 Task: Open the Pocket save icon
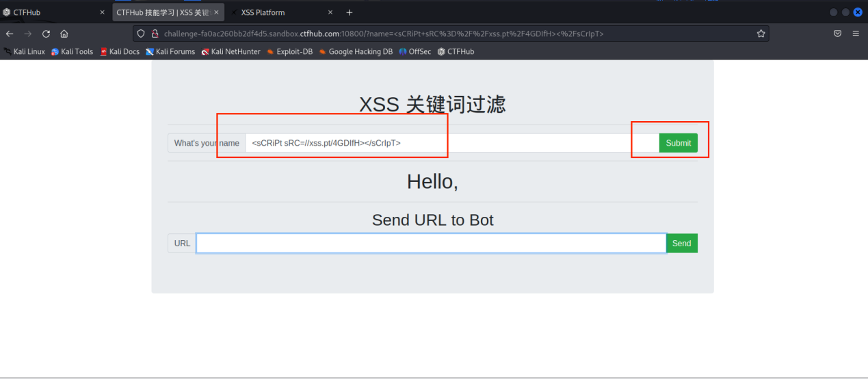point(837,34)
